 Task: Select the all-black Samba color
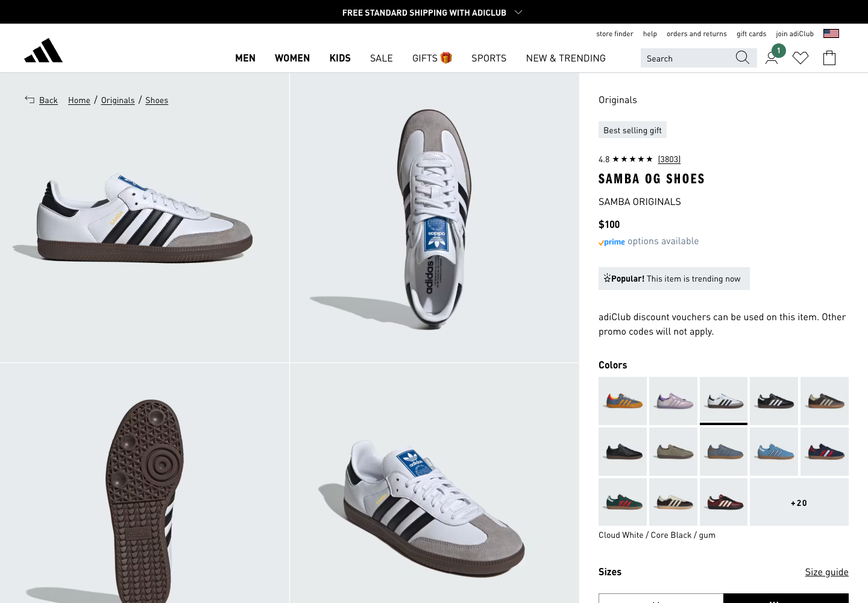[x=623, y=452]
